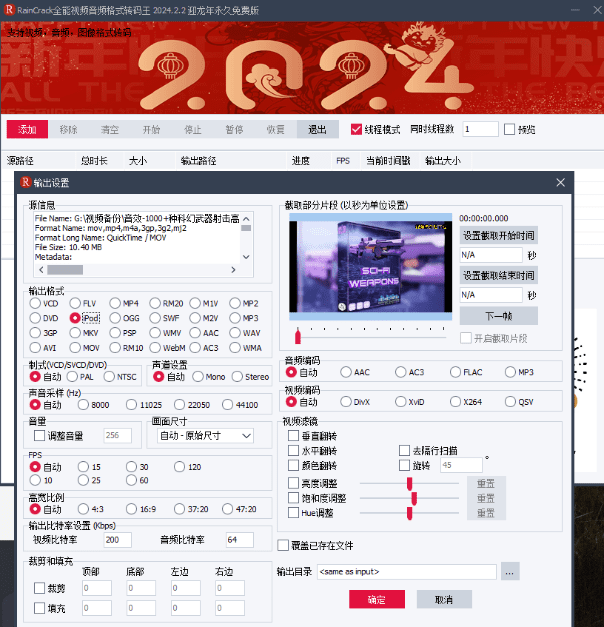The height and width of the screenshot is (627, 604).
Task: Select QSV video codec
Action: (x=510, y=401)
